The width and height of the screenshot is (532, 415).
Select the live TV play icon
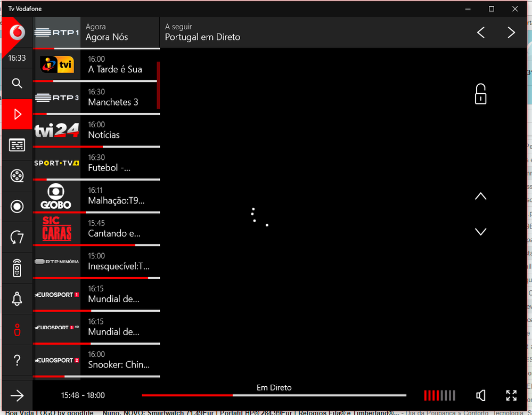17,115
